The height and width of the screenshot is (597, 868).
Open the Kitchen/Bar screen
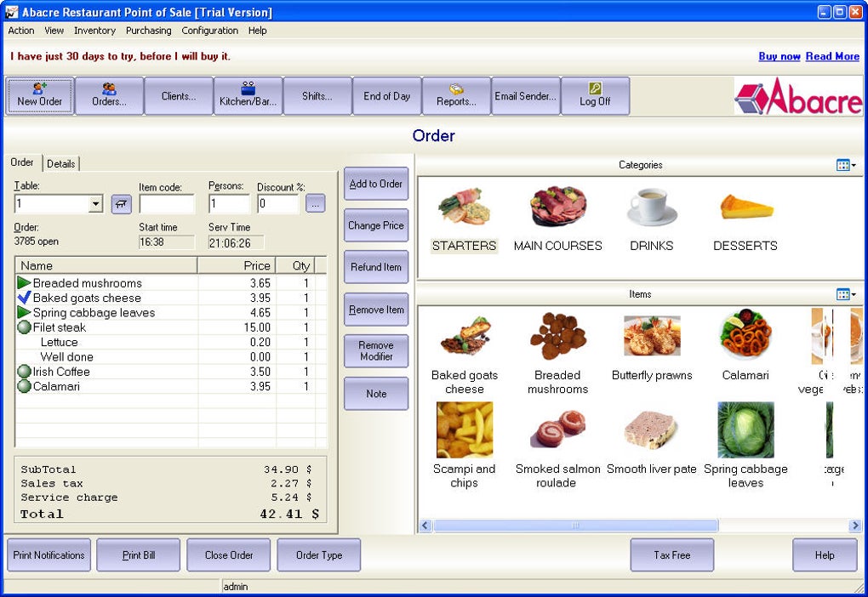point(248,96)
